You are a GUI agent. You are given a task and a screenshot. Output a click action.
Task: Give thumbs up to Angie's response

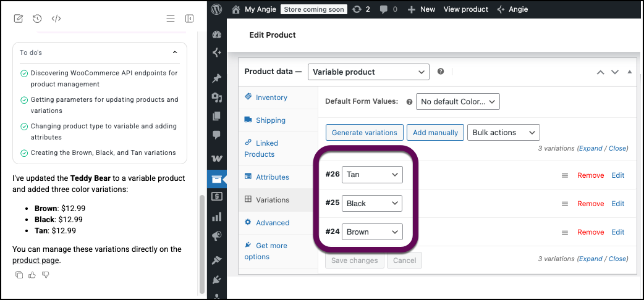click(32, 275)
